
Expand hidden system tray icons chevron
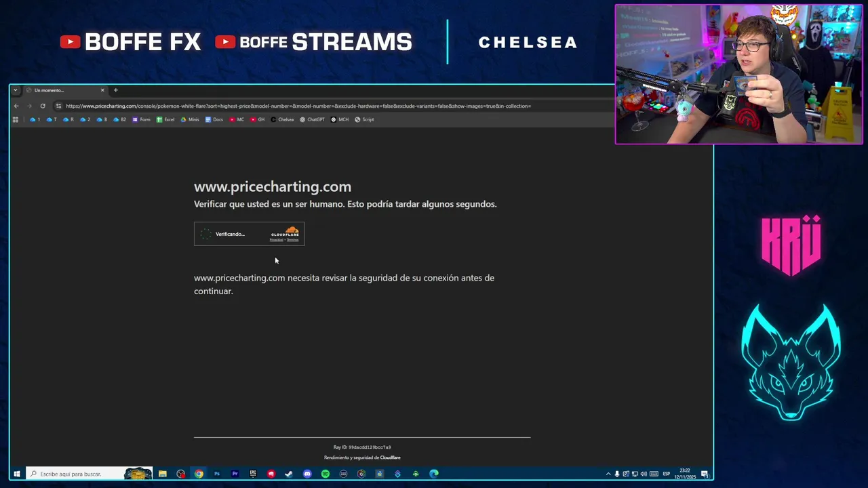click(x=608, y=474)
